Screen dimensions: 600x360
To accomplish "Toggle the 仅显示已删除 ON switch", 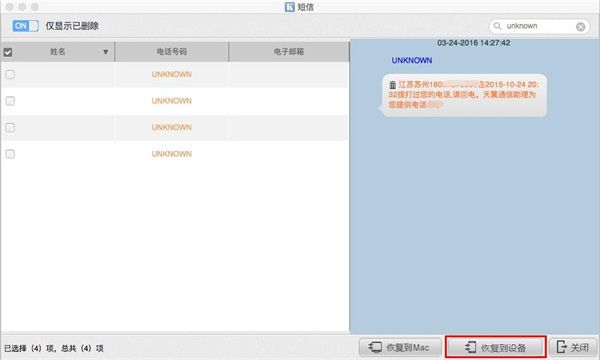I will 25,26.
